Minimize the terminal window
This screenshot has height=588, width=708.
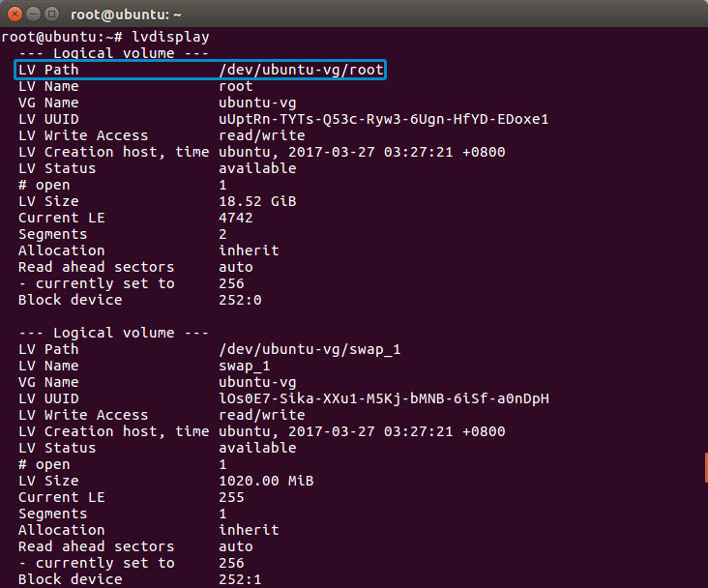tap(31, 14)
